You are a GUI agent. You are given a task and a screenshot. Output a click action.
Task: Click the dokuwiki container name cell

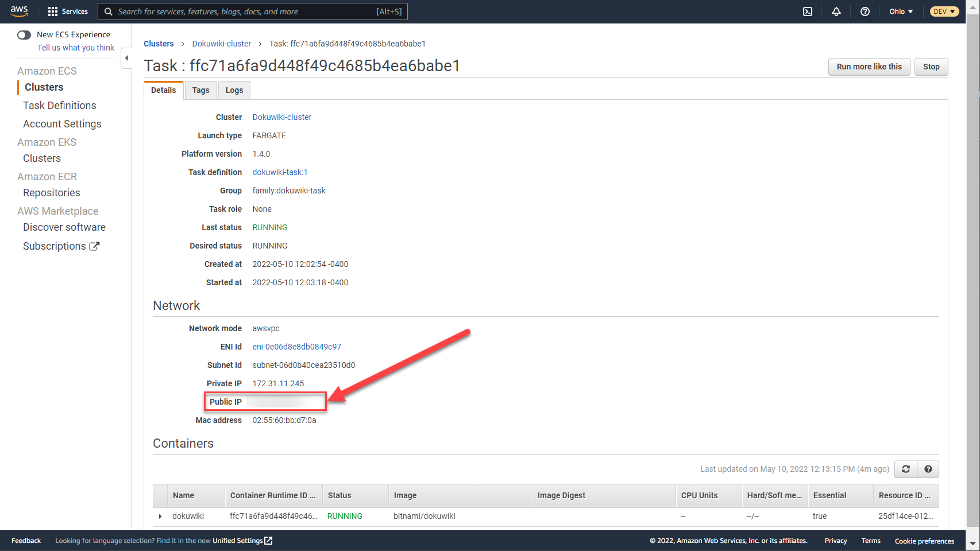(188, 517)
